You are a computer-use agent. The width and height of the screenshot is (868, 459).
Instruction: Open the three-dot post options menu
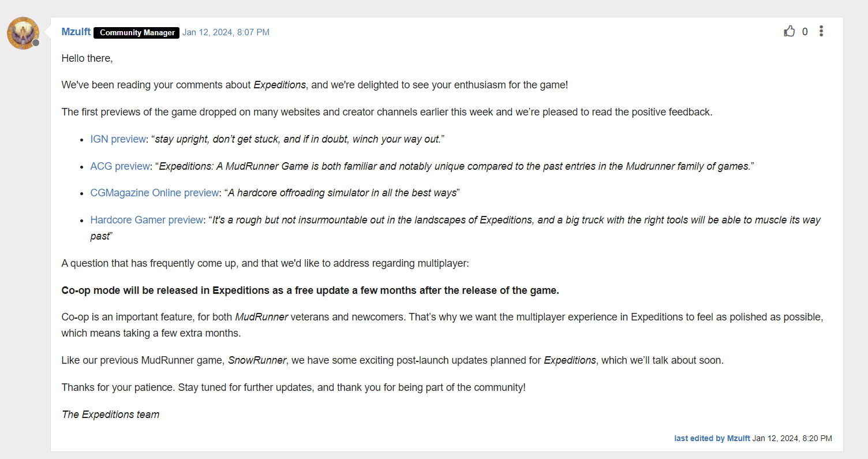821,31
